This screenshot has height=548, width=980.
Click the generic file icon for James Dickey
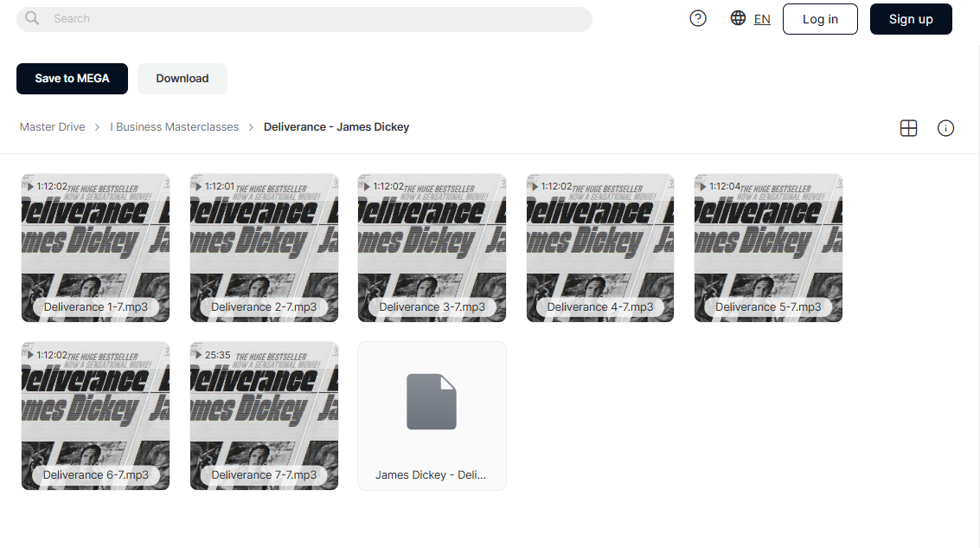pos(432,402)
